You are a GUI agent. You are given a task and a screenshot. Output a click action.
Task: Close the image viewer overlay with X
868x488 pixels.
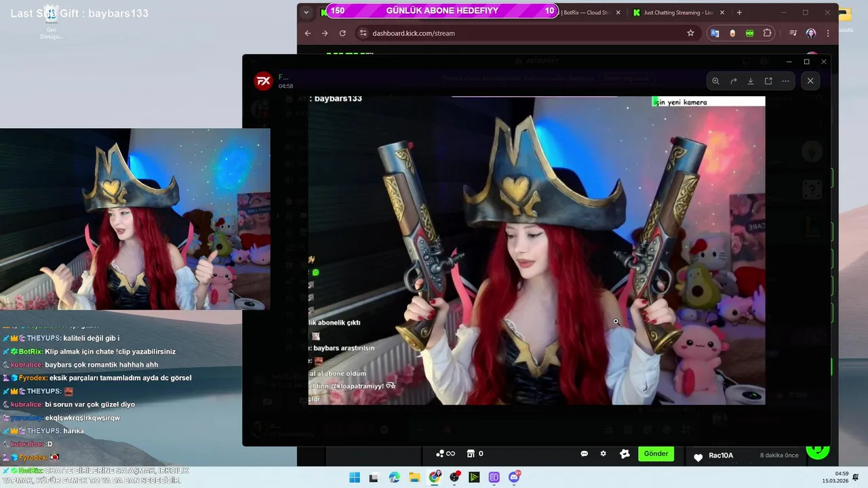810,81
